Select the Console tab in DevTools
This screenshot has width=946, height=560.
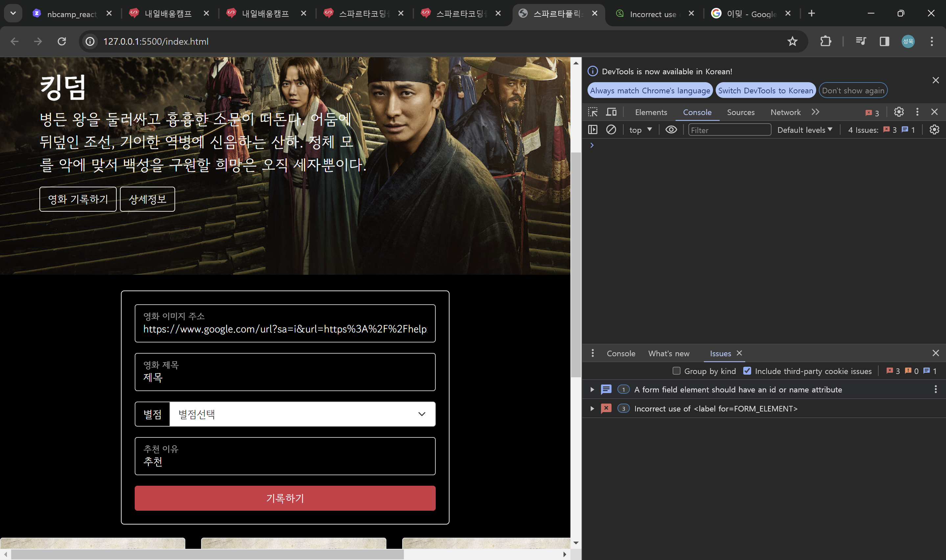tap(697, 112)
